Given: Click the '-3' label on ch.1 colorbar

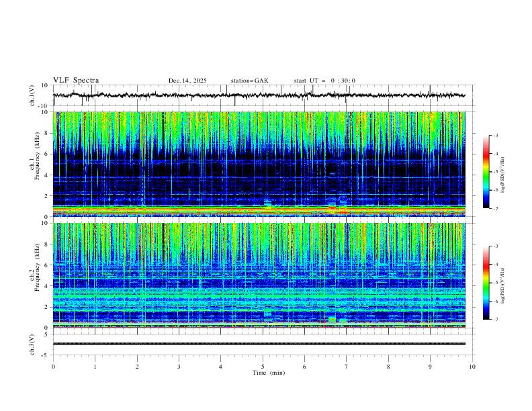Looking at the screenshot, I should point(495,135).
